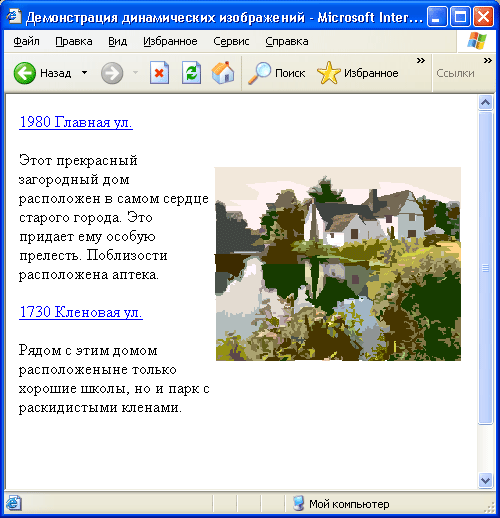Click the Мой компьютер status text

click(349, 504)
